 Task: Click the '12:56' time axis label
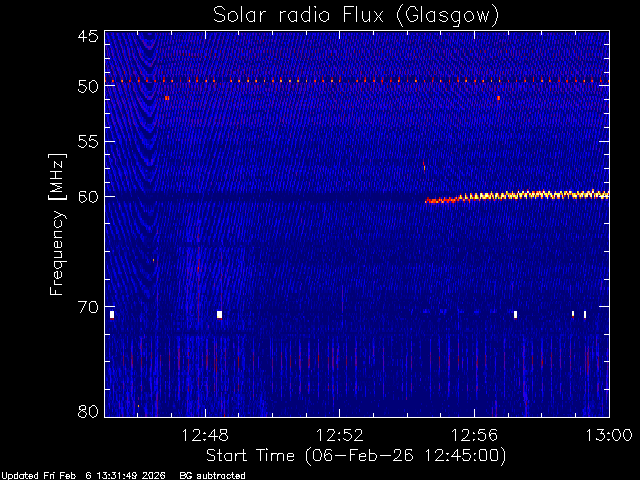[x=474, y=435]
